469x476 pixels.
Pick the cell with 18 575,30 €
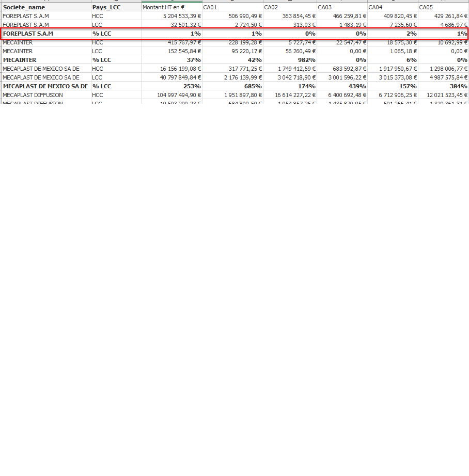393,42
